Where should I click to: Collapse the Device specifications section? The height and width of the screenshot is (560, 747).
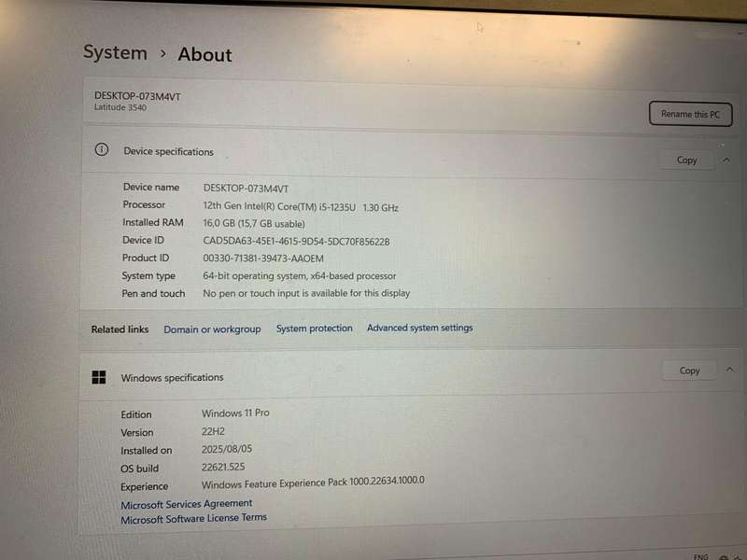click(x=726, y=160)
